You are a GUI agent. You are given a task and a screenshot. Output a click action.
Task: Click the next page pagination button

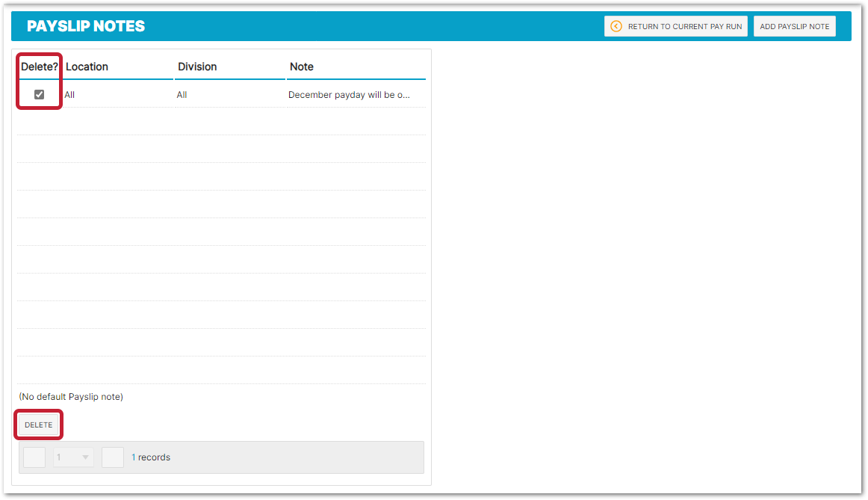click(113, 457)
